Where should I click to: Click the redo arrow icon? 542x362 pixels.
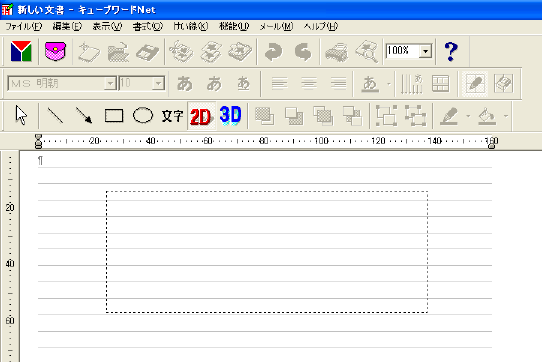[x=303, y=52]
